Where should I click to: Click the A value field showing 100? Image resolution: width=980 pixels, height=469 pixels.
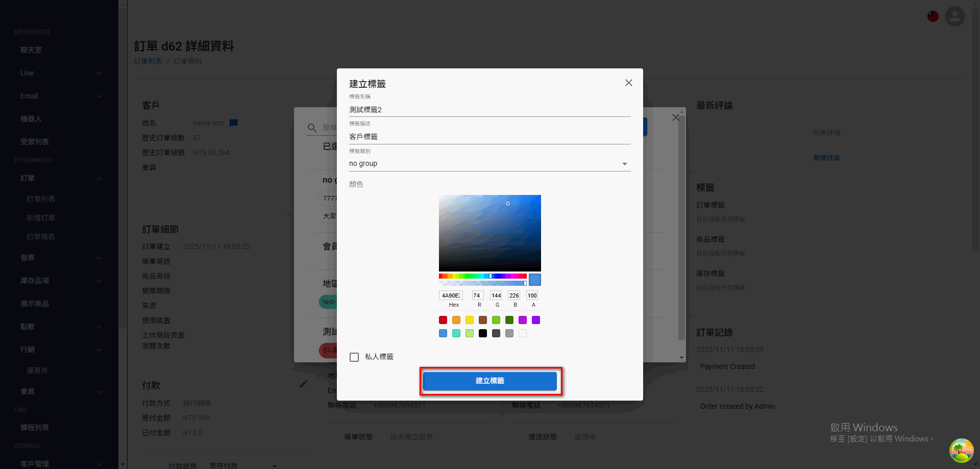pos(532,295)
